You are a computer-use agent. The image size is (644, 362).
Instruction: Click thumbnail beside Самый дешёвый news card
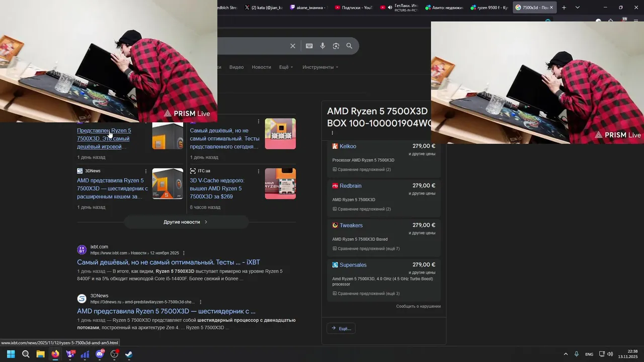[280, 134]
